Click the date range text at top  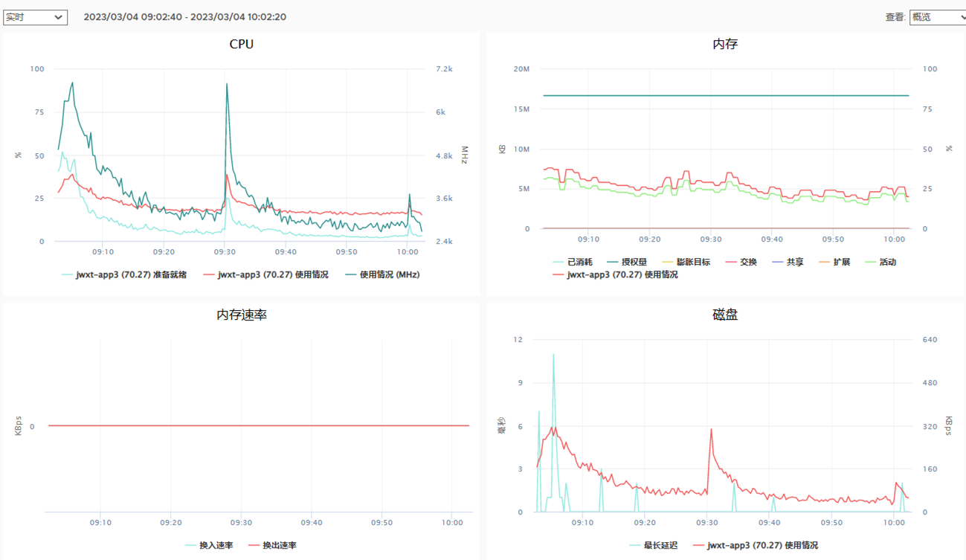tap(184, 17)
